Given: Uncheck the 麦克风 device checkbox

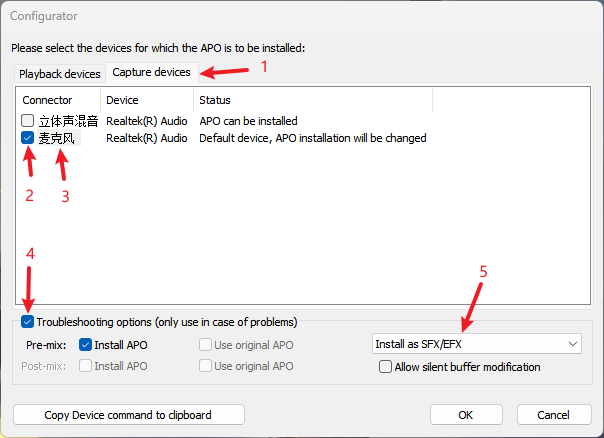Looking at the screenshot, I should [29, 138].
